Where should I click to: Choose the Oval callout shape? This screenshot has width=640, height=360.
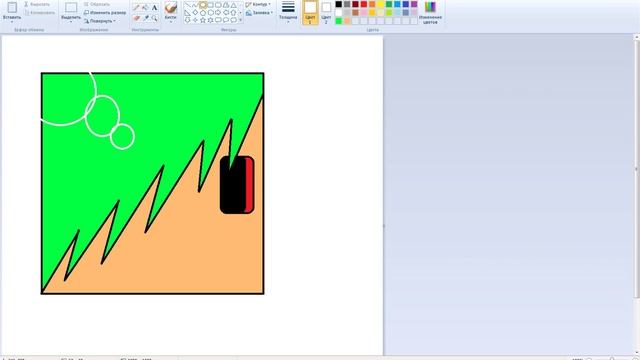pyautogui.click(x=226, y=20)
